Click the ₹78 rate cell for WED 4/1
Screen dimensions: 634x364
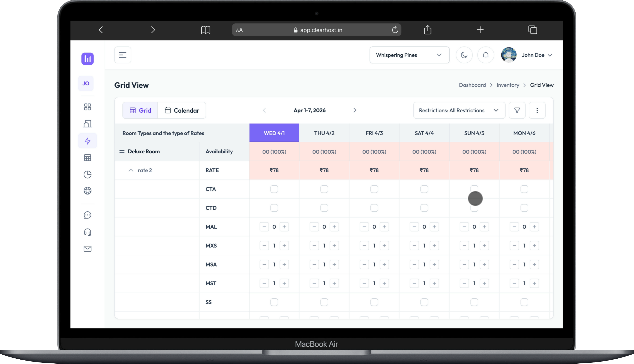[x=274, y=170]
